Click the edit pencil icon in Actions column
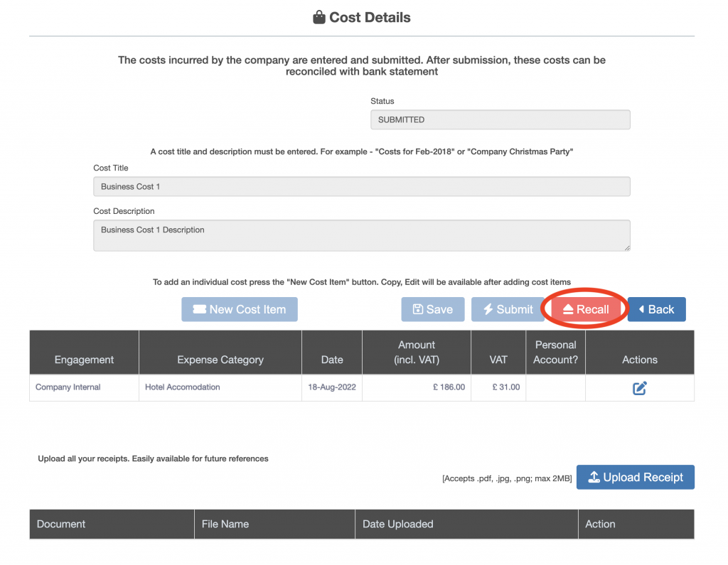Screen dimensions: 728x565 coord(639,388)
